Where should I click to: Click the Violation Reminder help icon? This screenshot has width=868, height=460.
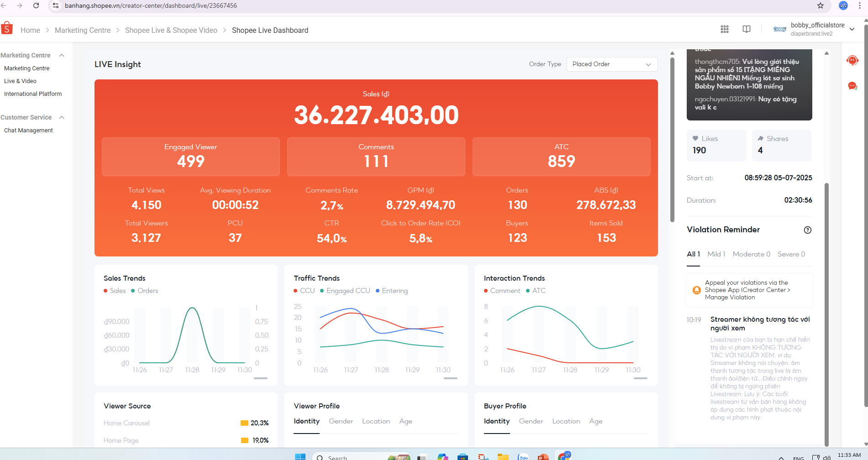click(808, 230)
